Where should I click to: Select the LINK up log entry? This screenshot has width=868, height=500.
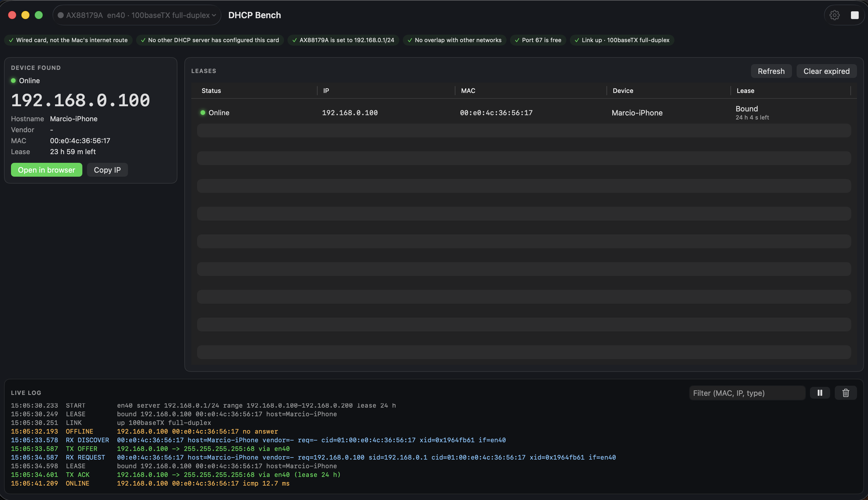click(111, 423)
